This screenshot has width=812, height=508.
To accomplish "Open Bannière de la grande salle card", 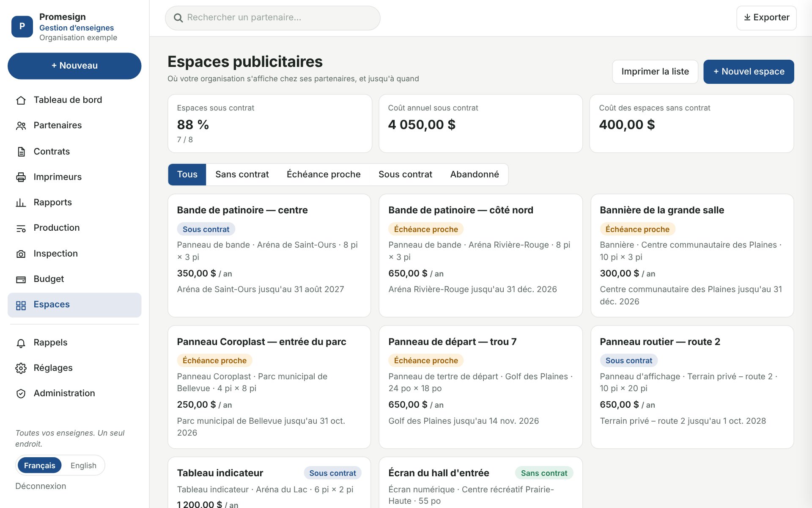I will click(692, 256).
